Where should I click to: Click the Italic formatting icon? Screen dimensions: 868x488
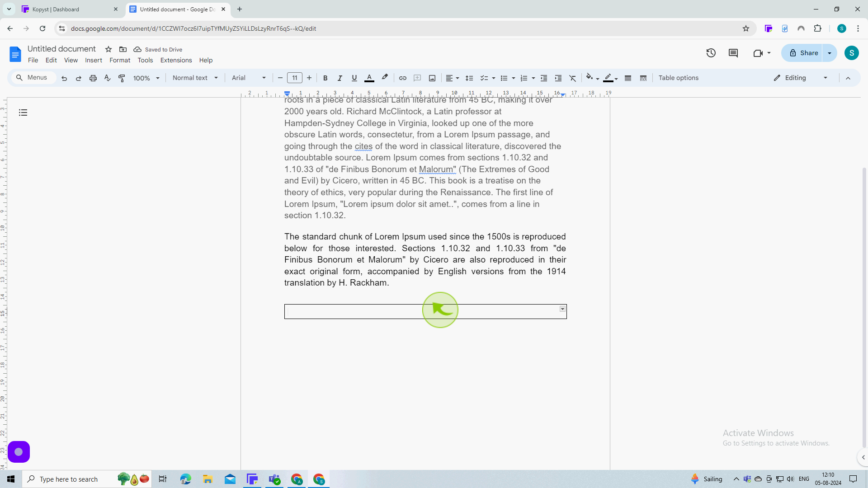click(x=339, y=77)
